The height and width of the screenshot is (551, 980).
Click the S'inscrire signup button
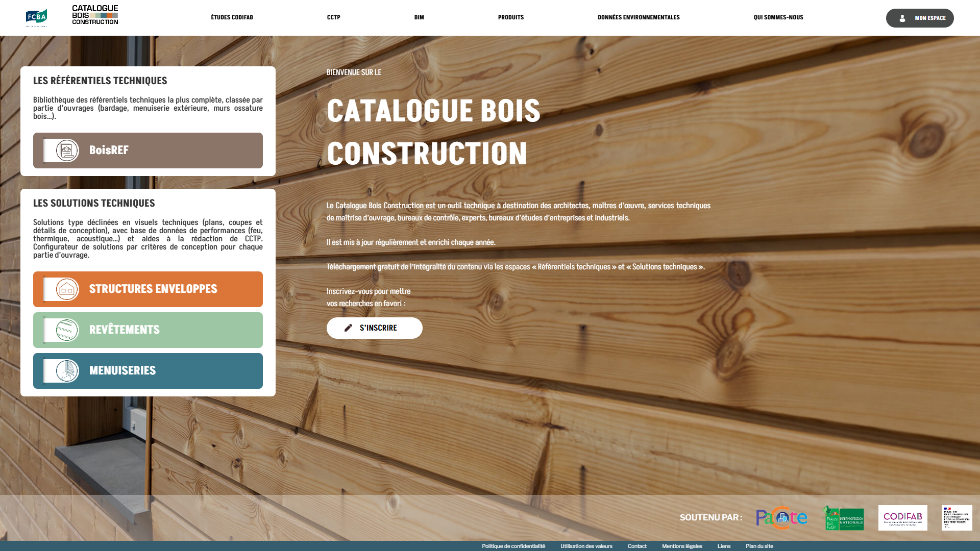[375, 328]
